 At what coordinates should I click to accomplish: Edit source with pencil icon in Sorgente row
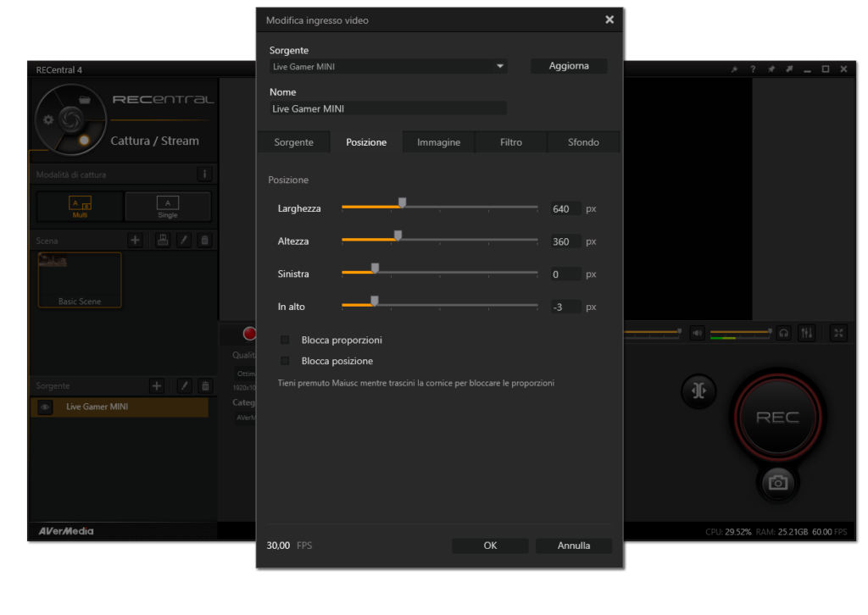point(184,385)
